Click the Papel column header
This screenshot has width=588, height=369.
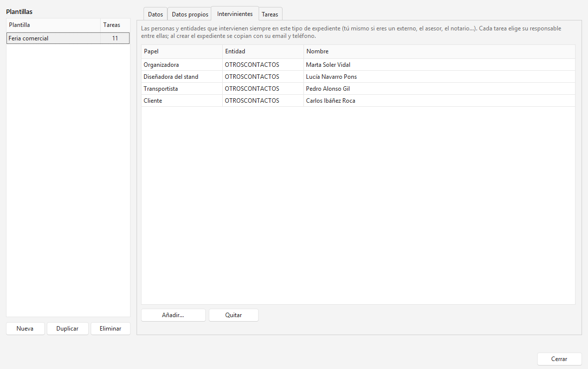(182, 51)
